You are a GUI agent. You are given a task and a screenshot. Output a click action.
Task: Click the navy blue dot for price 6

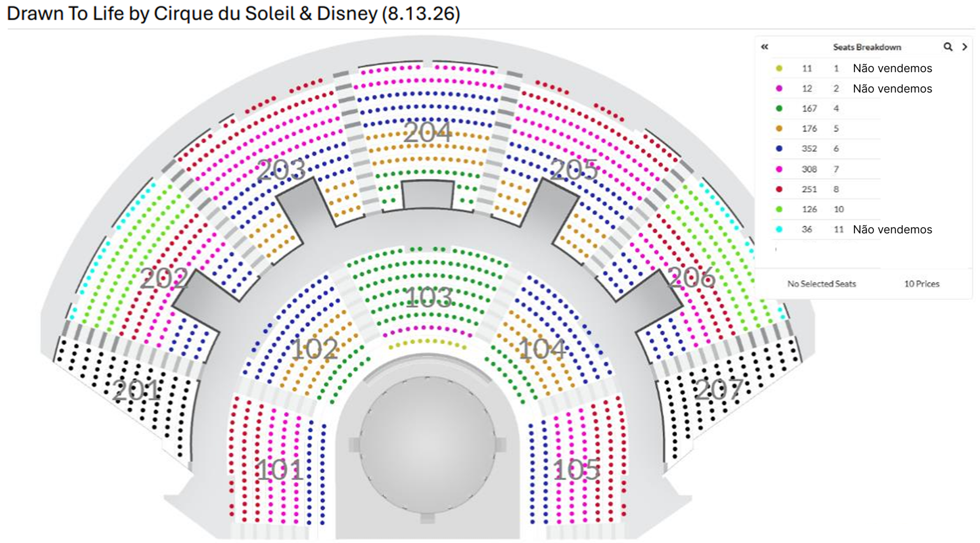pyautogui.click(x=779, y=149)
